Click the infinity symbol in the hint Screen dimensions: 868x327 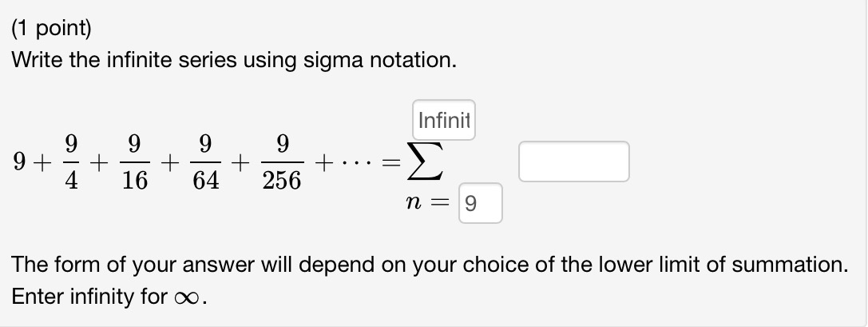[x=188, y=298]
